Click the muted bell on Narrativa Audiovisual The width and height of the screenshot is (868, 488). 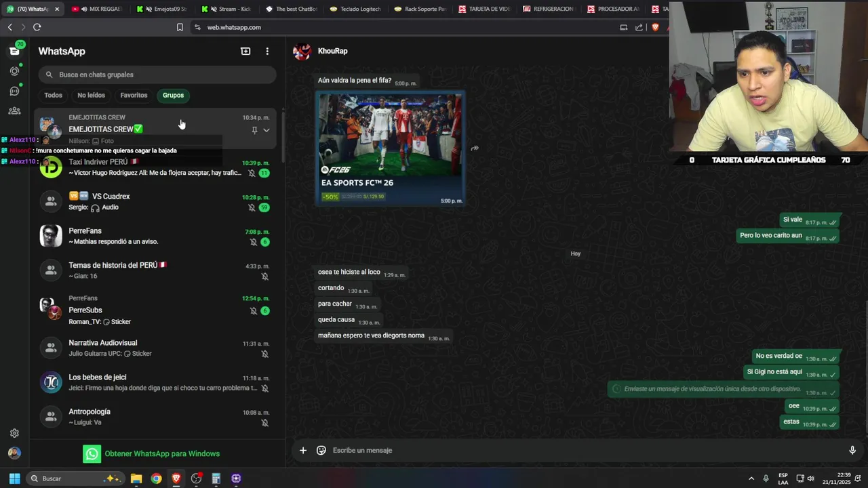coord(265,354)
